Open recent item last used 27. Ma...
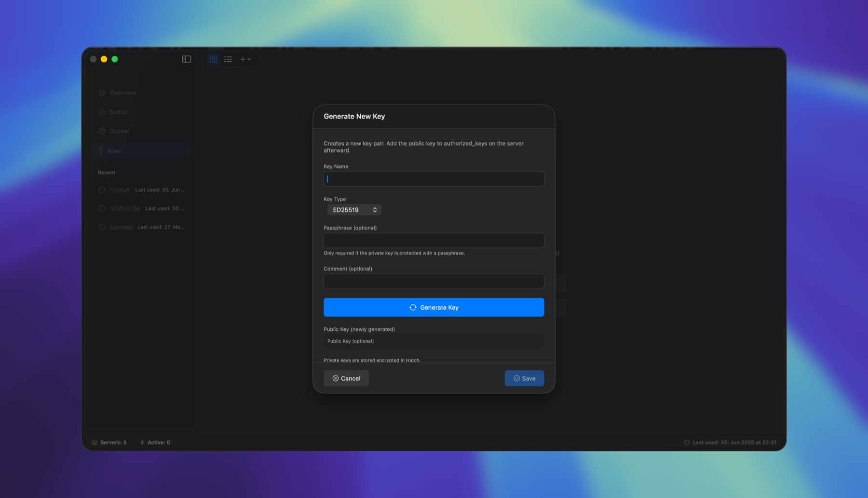Image resolution: width=868 pixels, height=498 pixels. pyautogui.click(x=141, y=227)
